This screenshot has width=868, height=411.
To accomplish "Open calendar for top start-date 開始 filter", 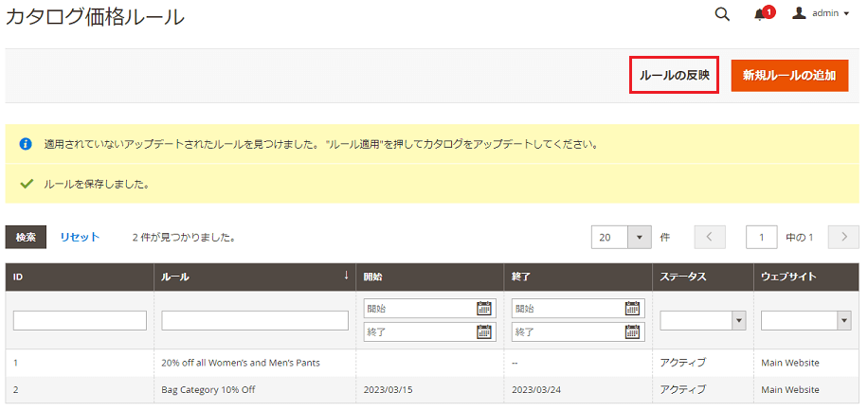I will (x=484, y=308).
